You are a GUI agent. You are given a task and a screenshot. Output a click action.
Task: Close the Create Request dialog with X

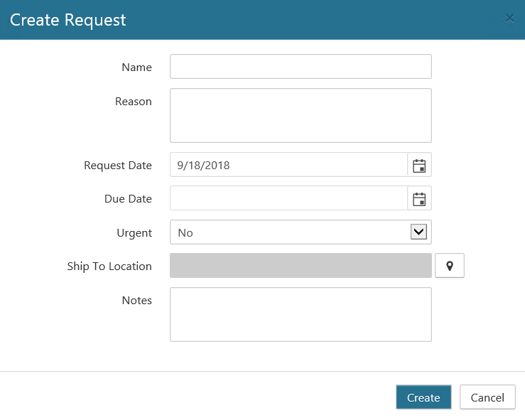[x=509, y=18]
